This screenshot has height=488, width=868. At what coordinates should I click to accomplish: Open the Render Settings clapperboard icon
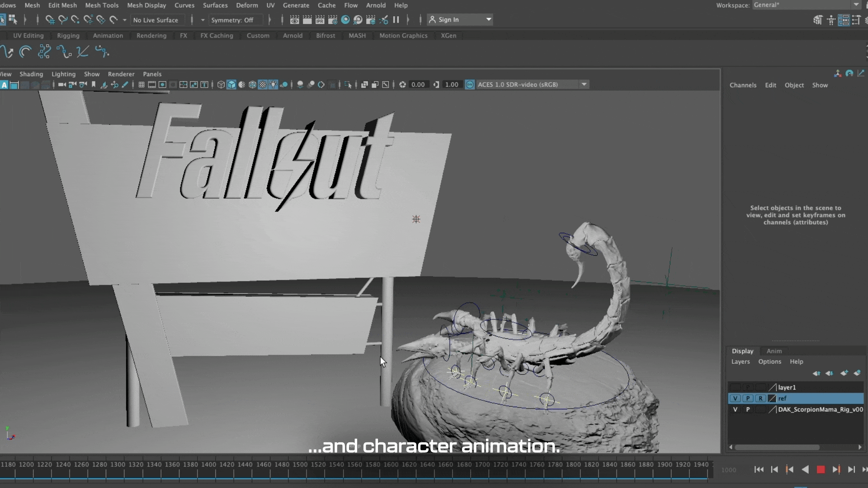coord(332,20)
